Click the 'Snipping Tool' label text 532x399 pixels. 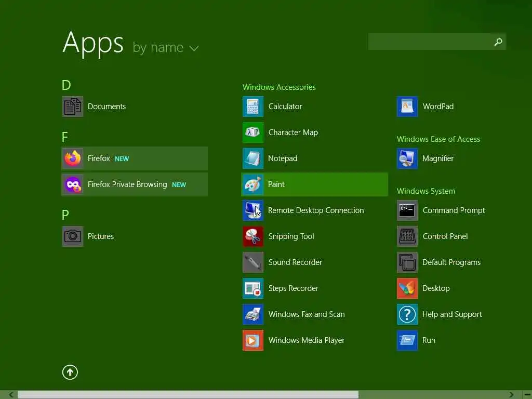[x=291, y=236]
